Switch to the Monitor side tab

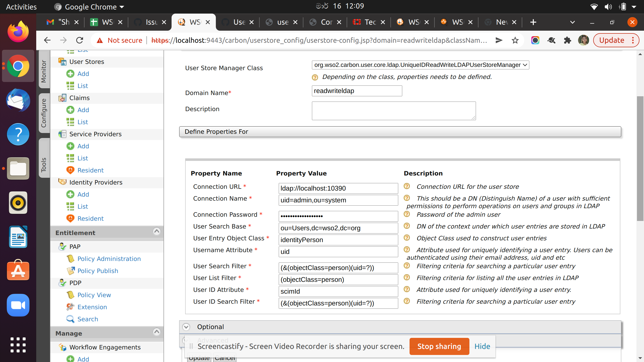pos(44,71)
